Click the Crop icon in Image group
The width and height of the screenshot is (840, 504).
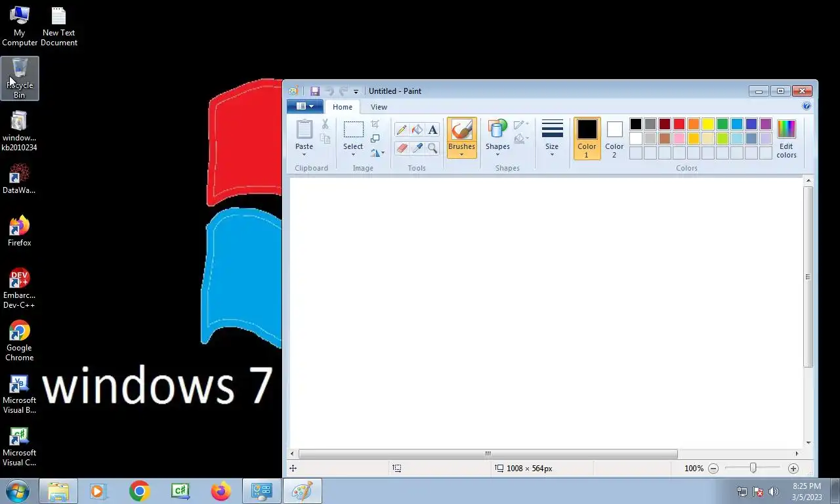pyautogui.click(x=375, y=124)
